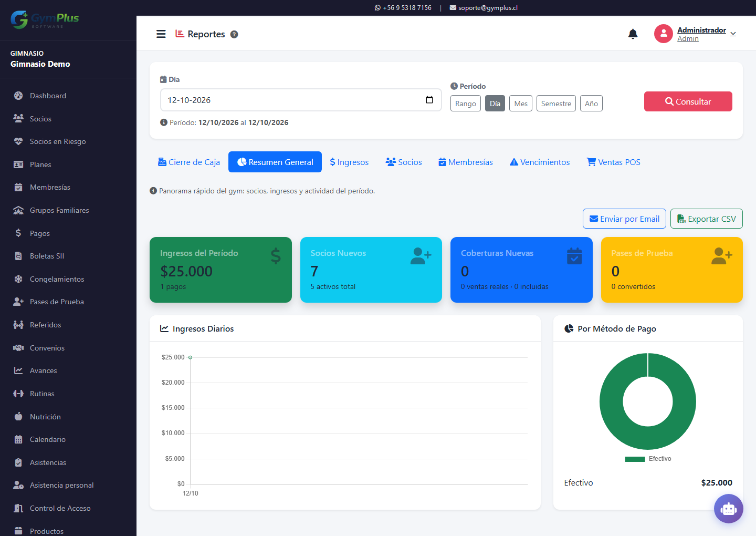Image resolution: width=756 pixels, height=536 pixels.
Task: Click Exportar CSV button
Action: coord(707,219)
